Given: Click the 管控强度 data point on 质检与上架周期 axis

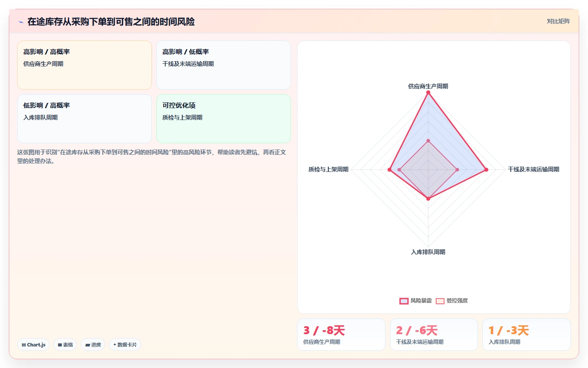Looking at the screenshot, I should (x=399, y=170).
